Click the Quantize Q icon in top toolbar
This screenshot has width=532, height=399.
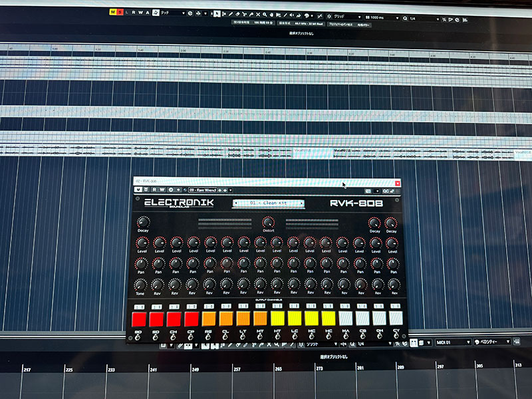[x=405, y=19]
